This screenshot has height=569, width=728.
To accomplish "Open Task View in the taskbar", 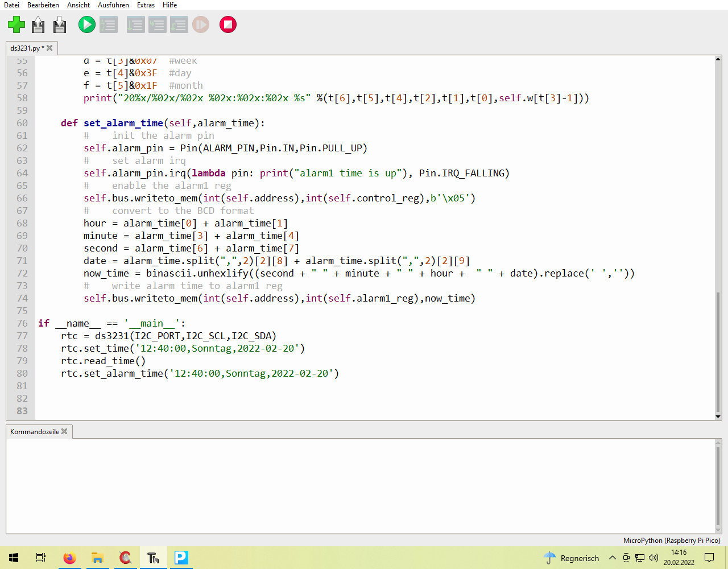I will click(x=41, y=558).
